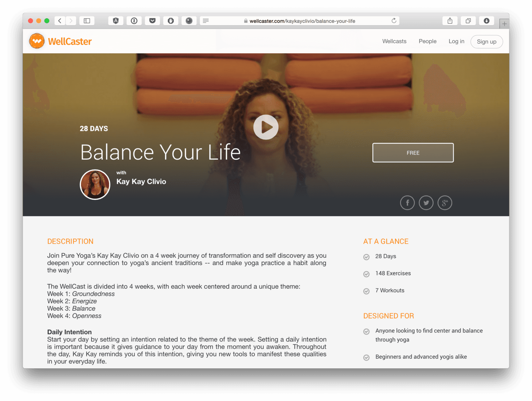Click check icon beside Beginners and advanced yogis
The width and height of the screenshot is (532, 401).
pyautogui.click(x=367, y=358)
